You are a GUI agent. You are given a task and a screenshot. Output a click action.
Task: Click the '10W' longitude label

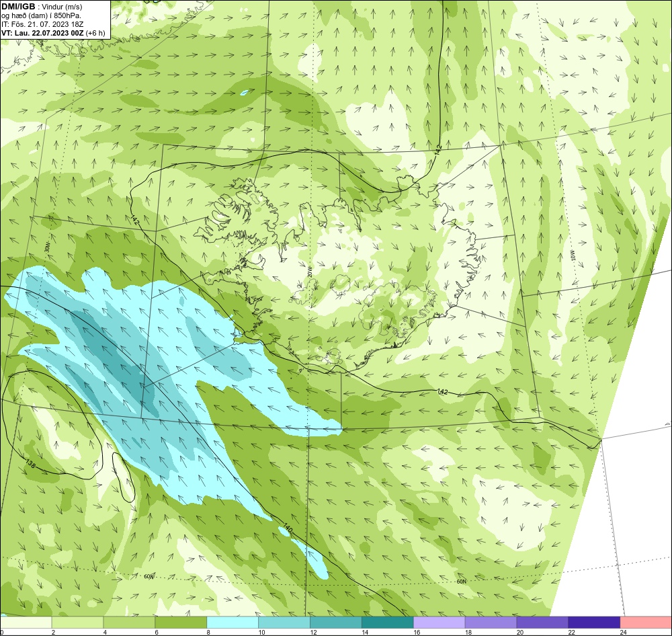[572, 255]
